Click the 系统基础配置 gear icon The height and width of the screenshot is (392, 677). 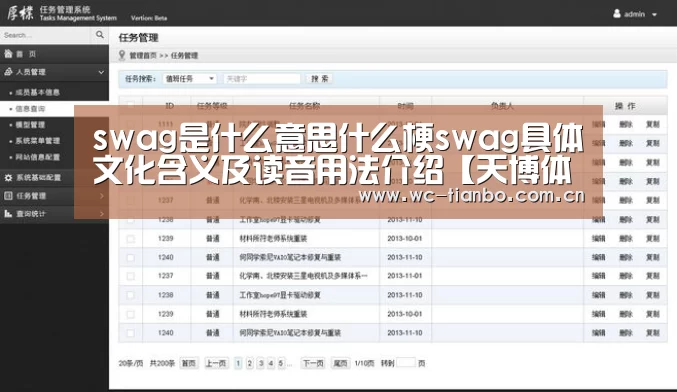[8, 177]
